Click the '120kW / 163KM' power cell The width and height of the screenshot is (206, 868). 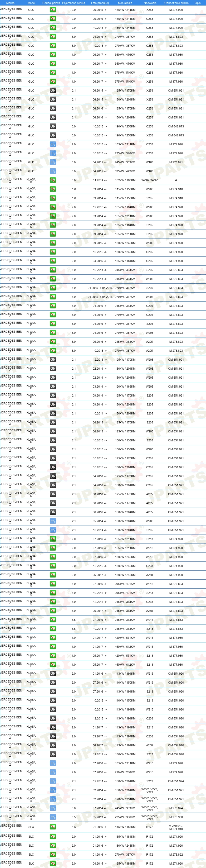[125, 387]
